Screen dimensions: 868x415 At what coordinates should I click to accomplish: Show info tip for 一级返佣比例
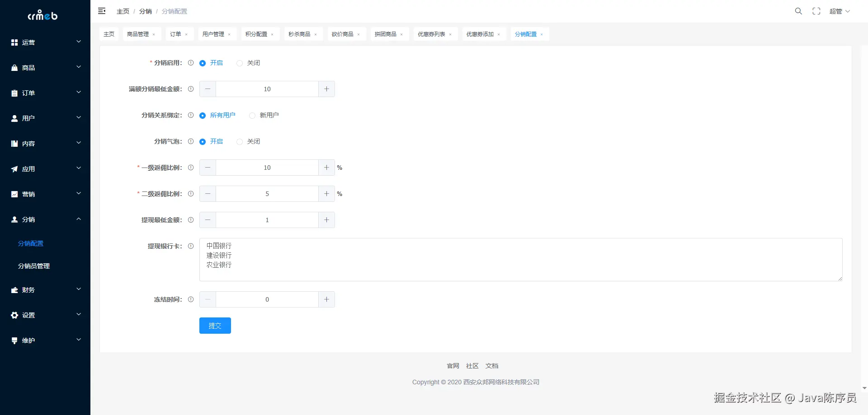pos(191,168)
